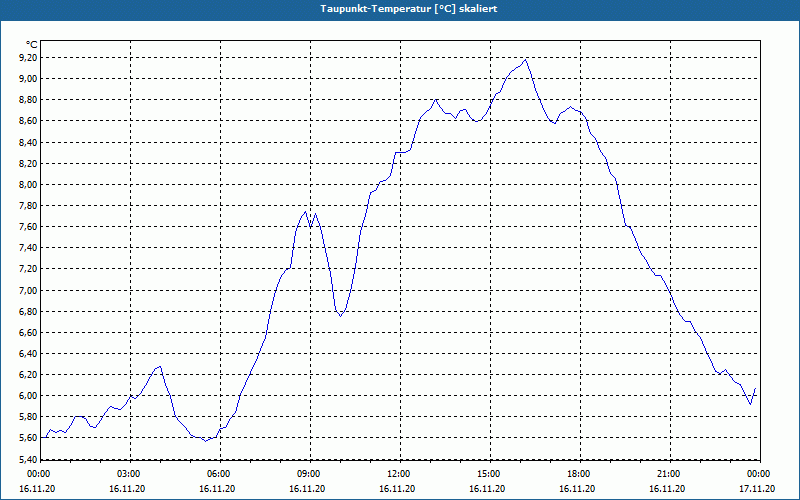Select the "17.11.20" date label
The height and width of the screenshot is (500, 800).
point(758,489)
